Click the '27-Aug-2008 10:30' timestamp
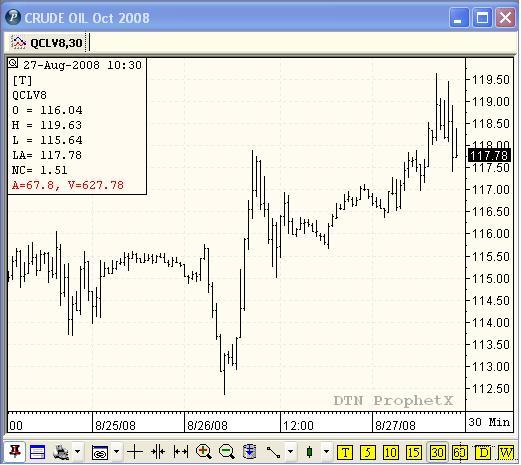 [x=82, y=65]
